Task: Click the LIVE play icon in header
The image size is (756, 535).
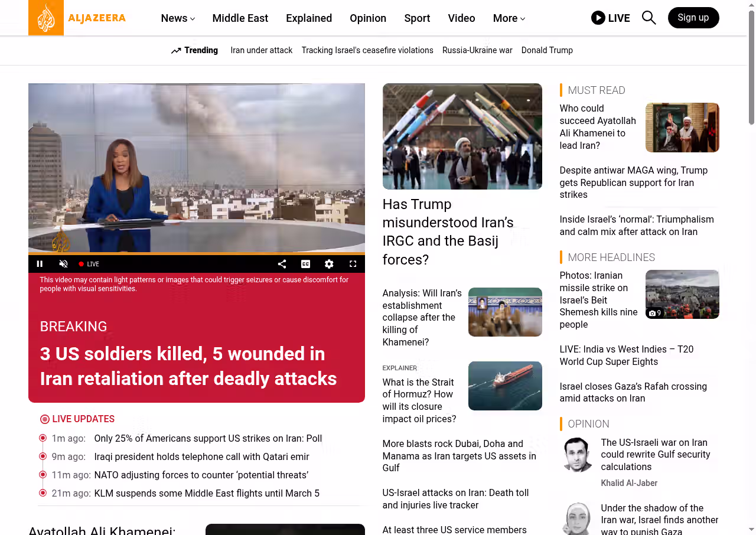Action: click(598, 18)
